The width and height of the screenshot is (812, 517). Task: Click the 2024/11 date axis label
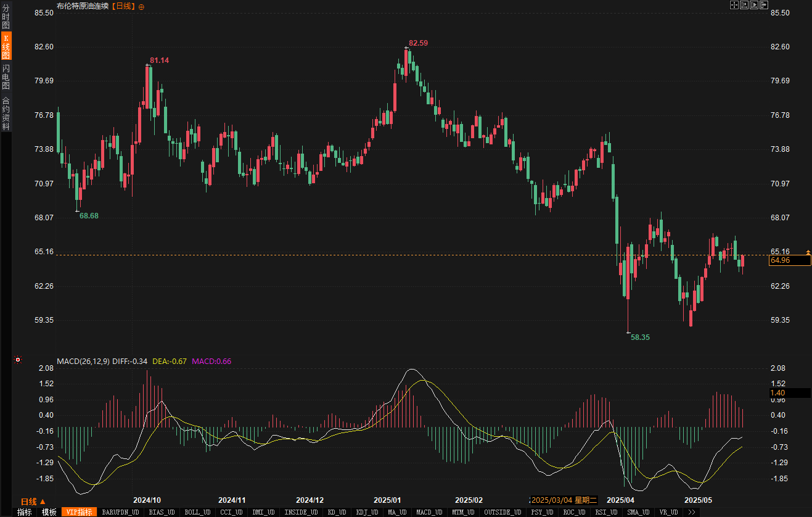pyautogui.click(x=232, y=500)
